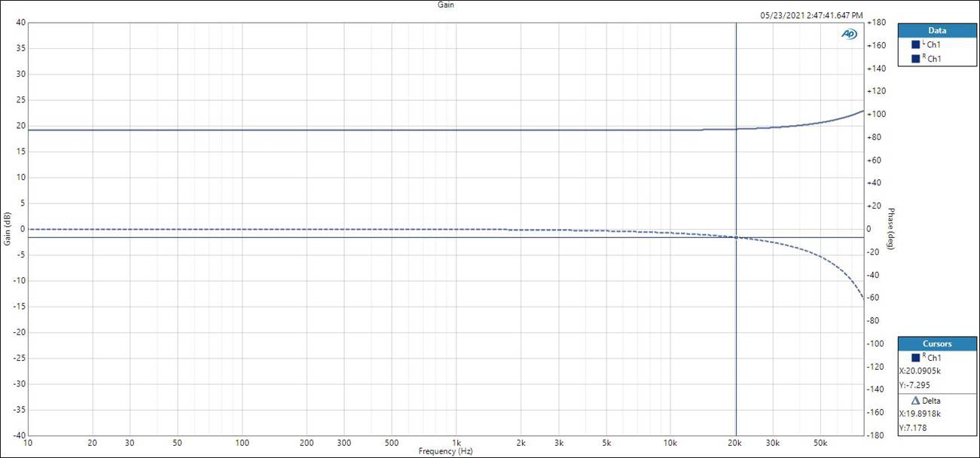Click the Frequency (Hz) axis label

coord(446,452)
